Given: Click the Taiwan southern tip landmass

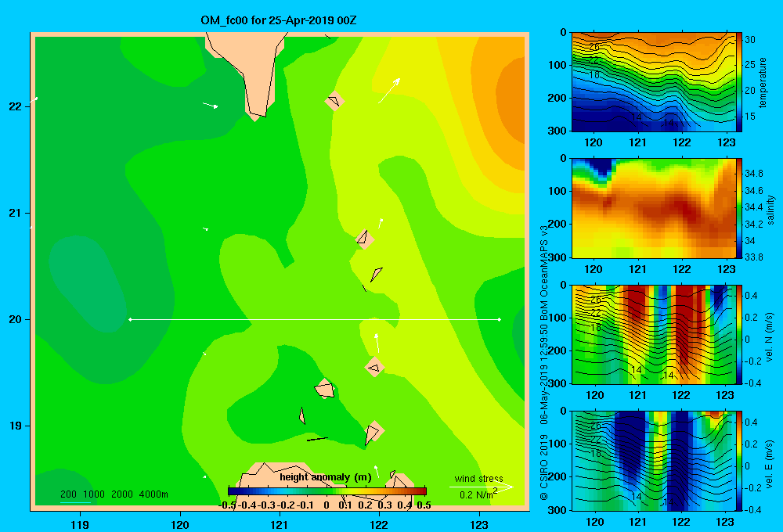Looking at the screenshot, I should click(x=252, y=70).
